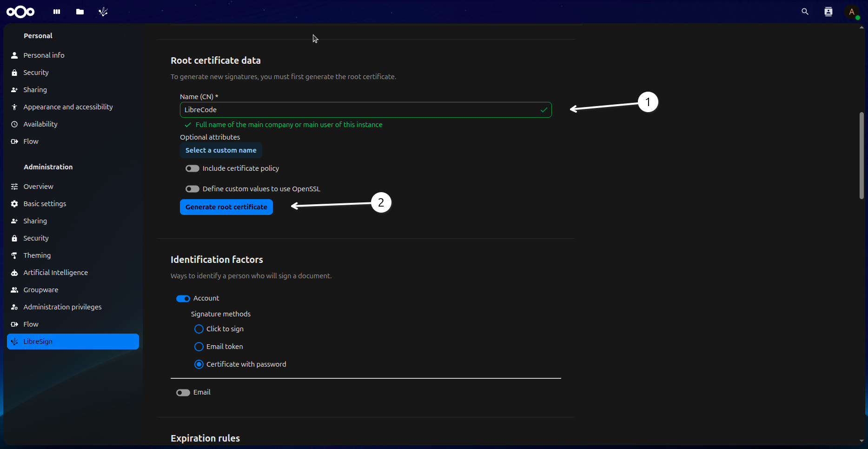The height and width of the screenshot is (449, 868).
Task: Click the admin icon beside Administration privileges
Action: pyautogui.click(x=14, y=307)
